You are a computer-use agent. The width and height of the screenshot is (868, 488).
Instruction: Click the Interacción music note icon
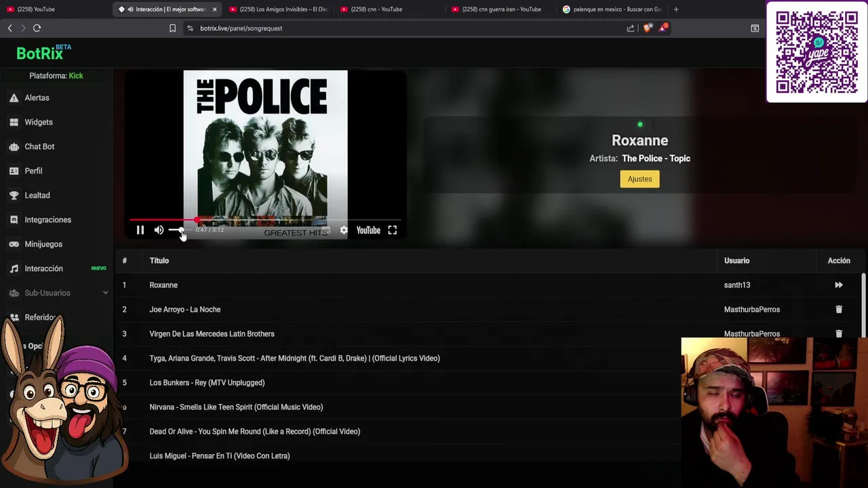[14, 268]
